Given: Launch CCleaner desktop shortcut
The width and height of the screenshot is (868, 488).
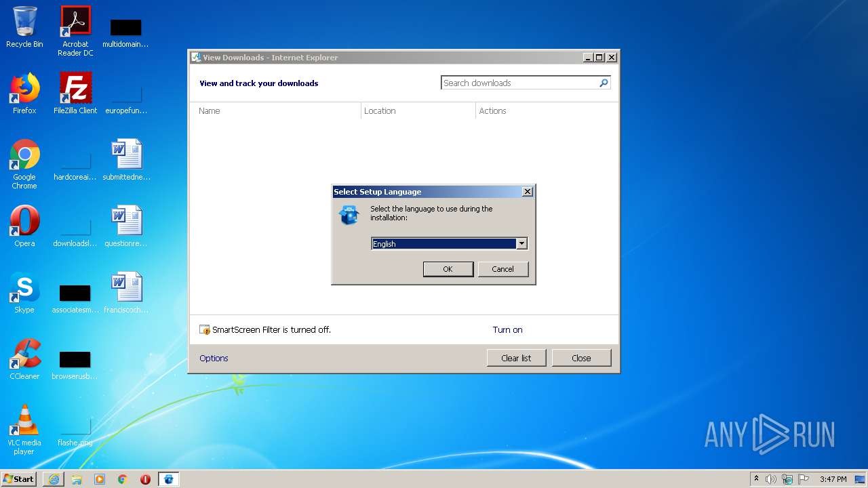Looking at the screenshot, I should pos(24,359).
